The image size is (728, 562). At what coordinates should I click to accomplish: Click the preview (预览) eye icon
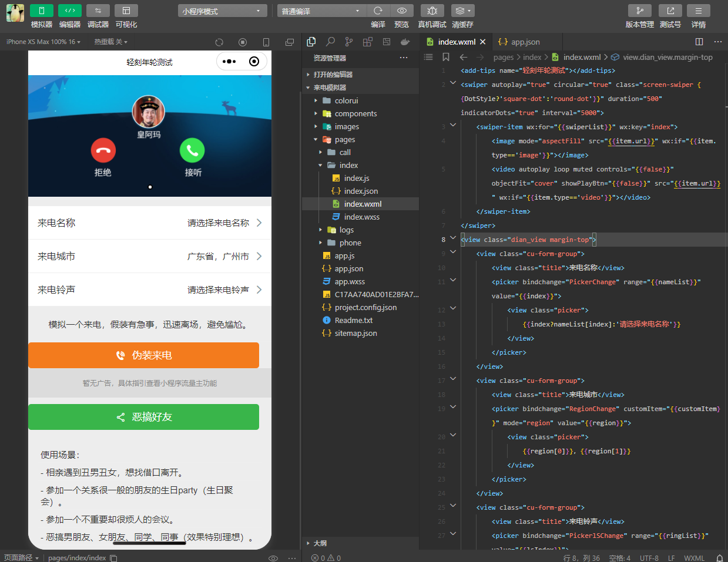pyautogui.click(x=401, y=11)
